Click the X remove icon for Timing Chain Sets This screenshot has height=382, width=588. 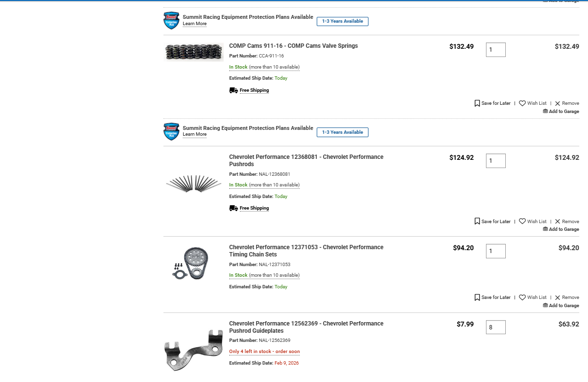(558, 297)
